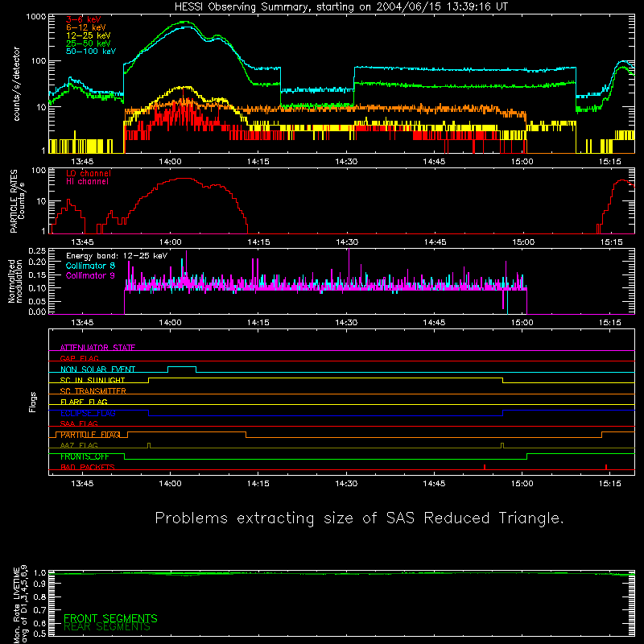
Task: Click the 15:00 tick label under count rates plot
Action: coord(522,162)
